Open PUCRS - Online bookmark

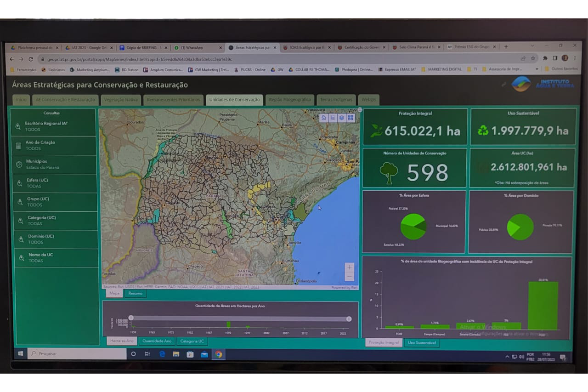point(249,70)
